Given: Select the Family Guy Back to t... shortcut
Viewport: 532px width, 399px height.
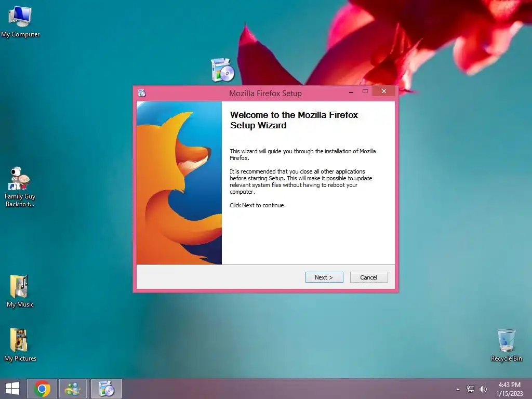Looking at the screenshot, I should tap(20, 187).
